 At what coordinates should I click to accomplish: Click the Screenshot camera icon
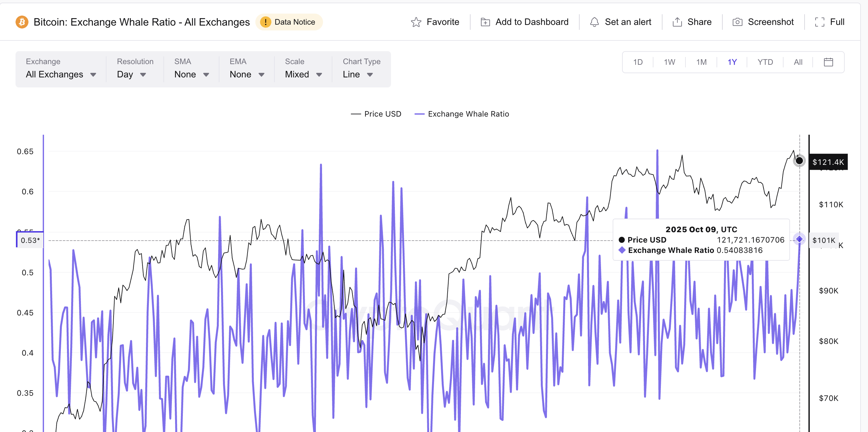tap(737, 22)
